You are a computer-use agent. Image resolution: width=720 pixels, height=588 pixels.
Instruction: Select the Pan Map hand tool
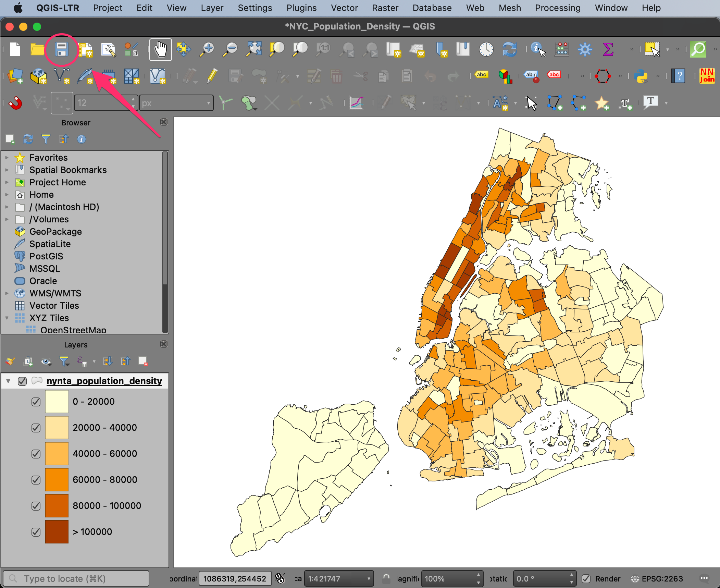[x=161, y=49]
